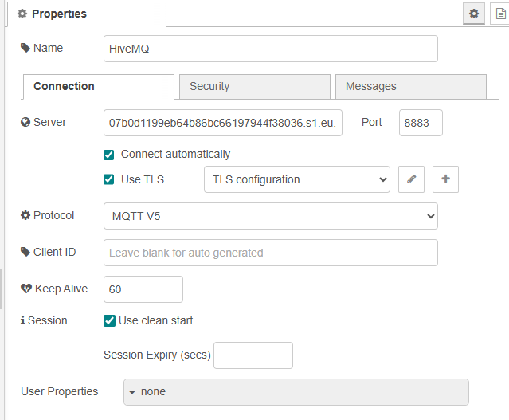
Task: Uncheck Use clean start
Action: (109, 320)
